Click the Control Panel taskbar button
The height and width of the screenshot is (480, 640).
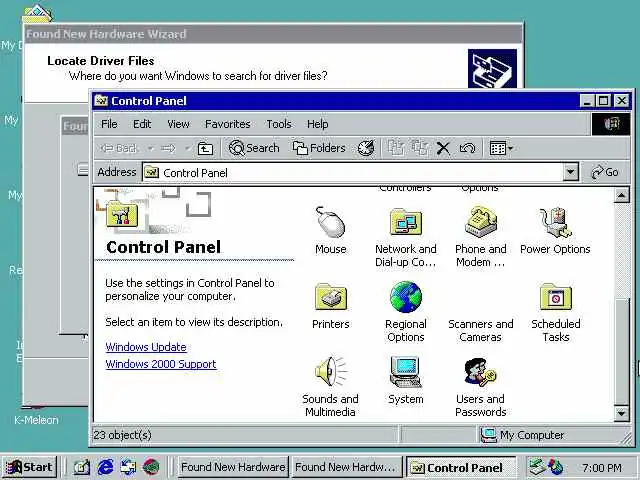[x=460, y=467]
